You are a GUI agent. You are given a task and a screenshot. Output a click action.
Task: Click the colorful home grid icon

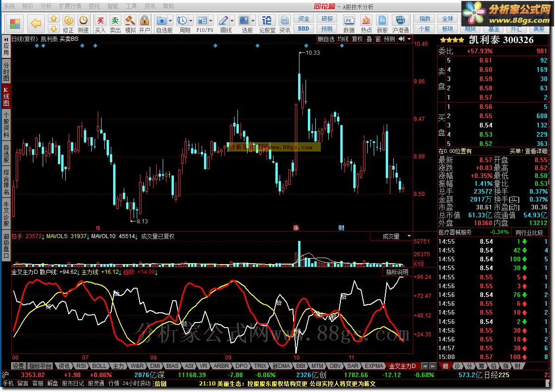tap(15, 24)
